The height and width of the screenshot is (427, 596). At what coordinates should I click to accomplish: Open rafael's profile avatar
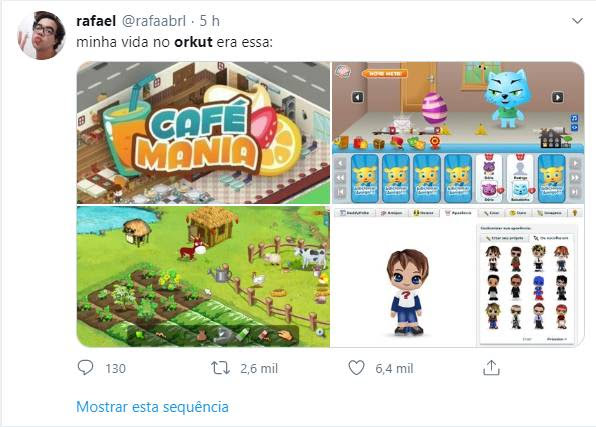[x=41, y=35]
